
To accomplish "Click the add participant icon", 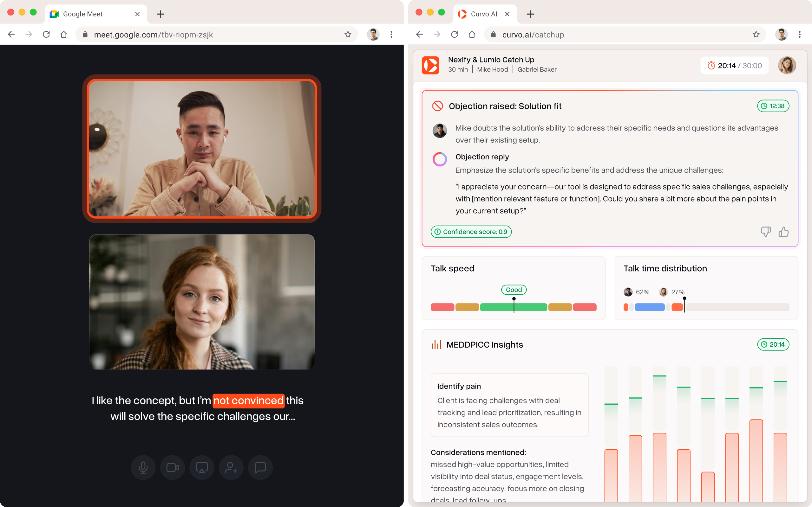I will pyautogui.click(x=231, y=467).
